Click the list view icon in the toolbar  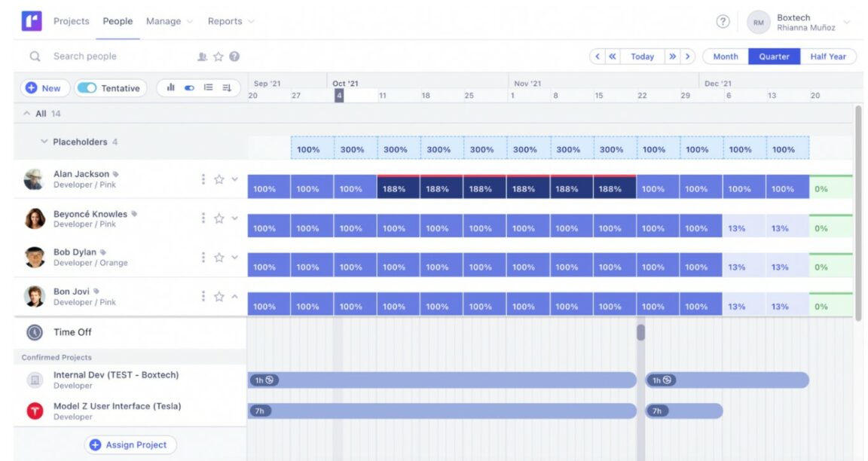pos(209,88)
